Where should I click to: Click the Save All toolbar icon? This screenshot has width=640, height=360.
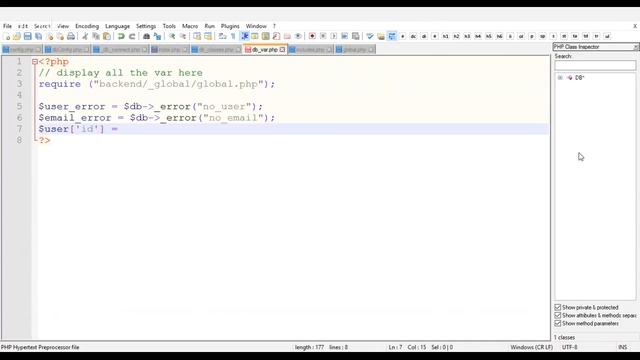click(38, 36)
